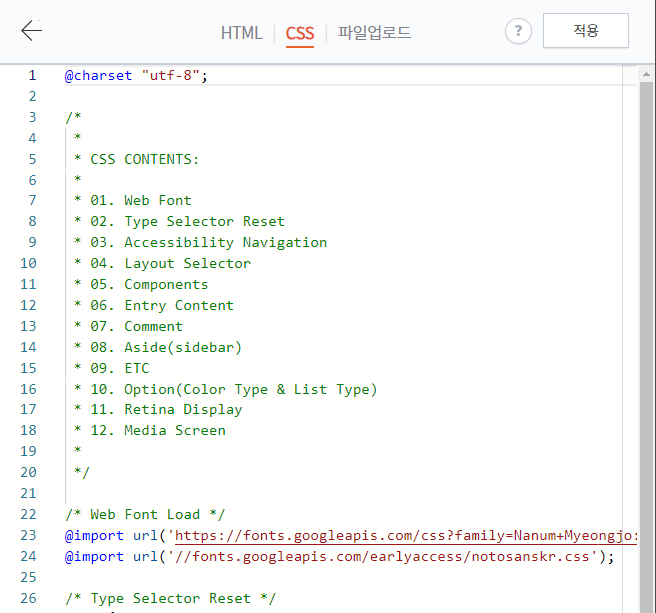656x613 pixels.
Task: Click the vertical scrollbar thumb
Action: [646, 347]
